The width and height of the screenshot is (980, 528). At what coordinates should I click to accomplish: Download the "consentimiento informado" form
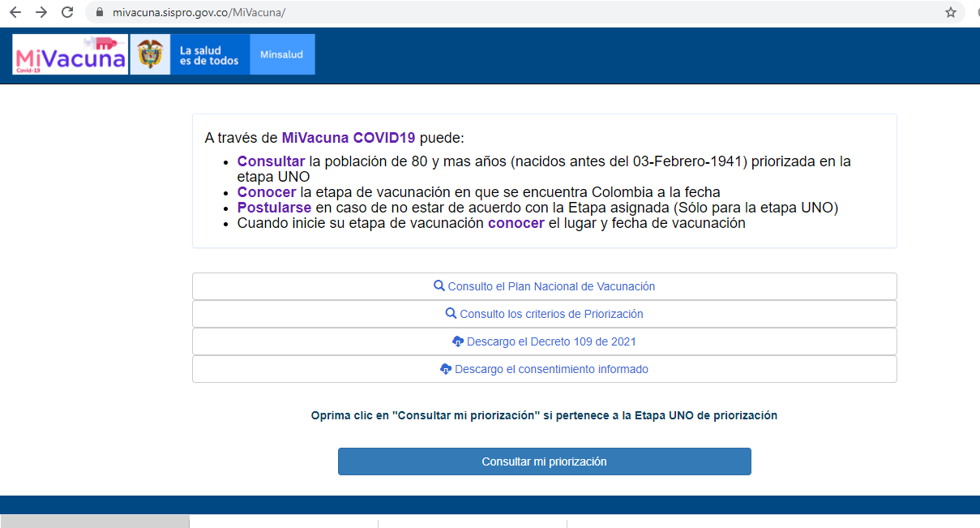[551, 369]
